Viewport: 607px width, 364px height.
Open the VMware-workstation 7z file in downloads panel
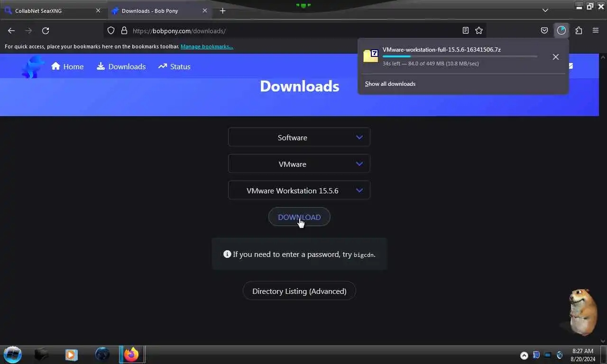(441, 49)
